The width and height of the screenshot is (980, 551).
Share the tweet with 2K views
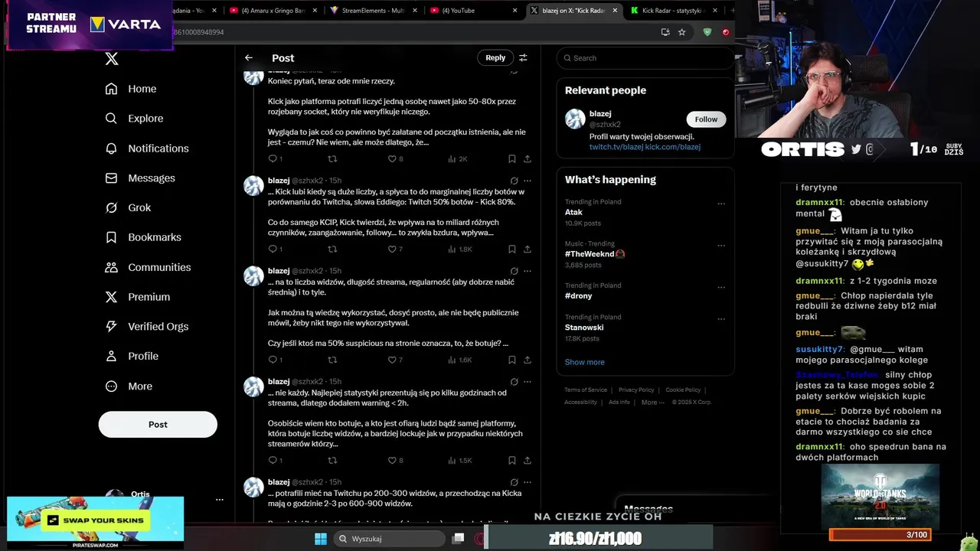pos(528,159)
